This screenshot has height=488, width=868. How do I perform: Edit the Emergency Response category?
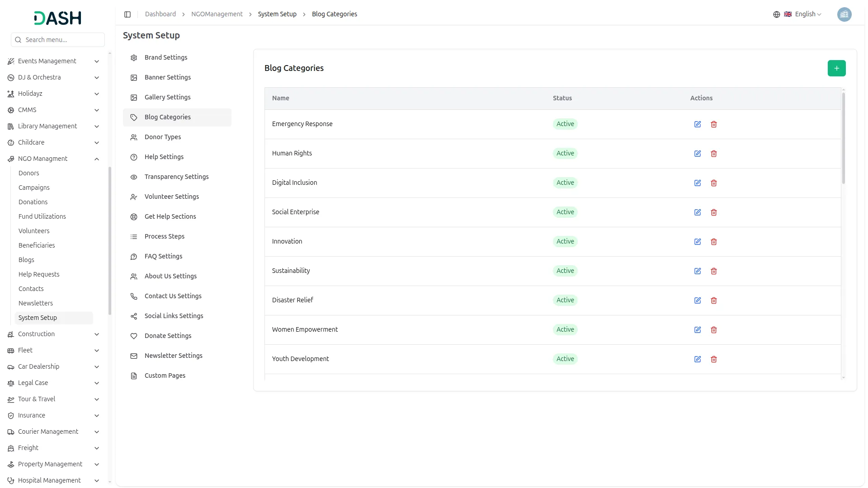click(698, 124)
